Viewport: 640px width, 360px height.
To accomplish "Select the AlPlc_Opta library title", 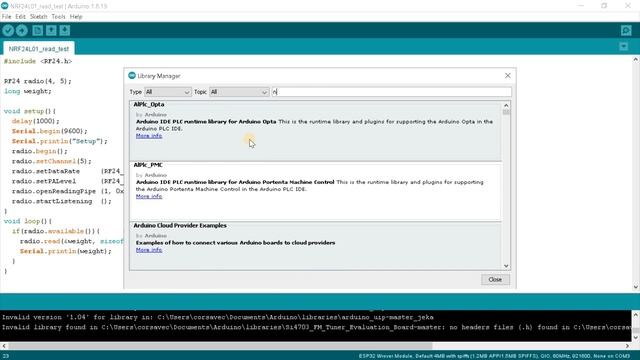I will (x=149, y=104).
